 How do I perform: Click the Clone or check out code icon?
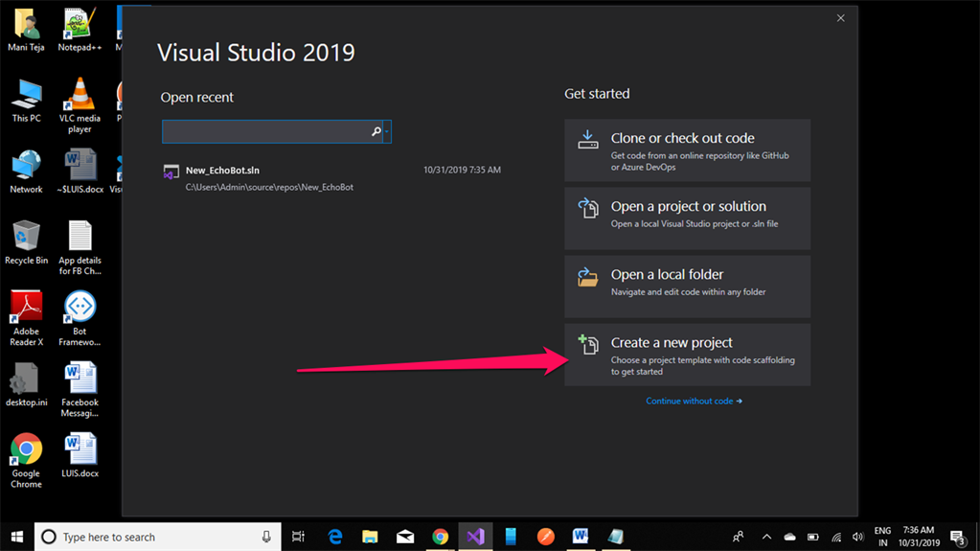tap(588, 141)
